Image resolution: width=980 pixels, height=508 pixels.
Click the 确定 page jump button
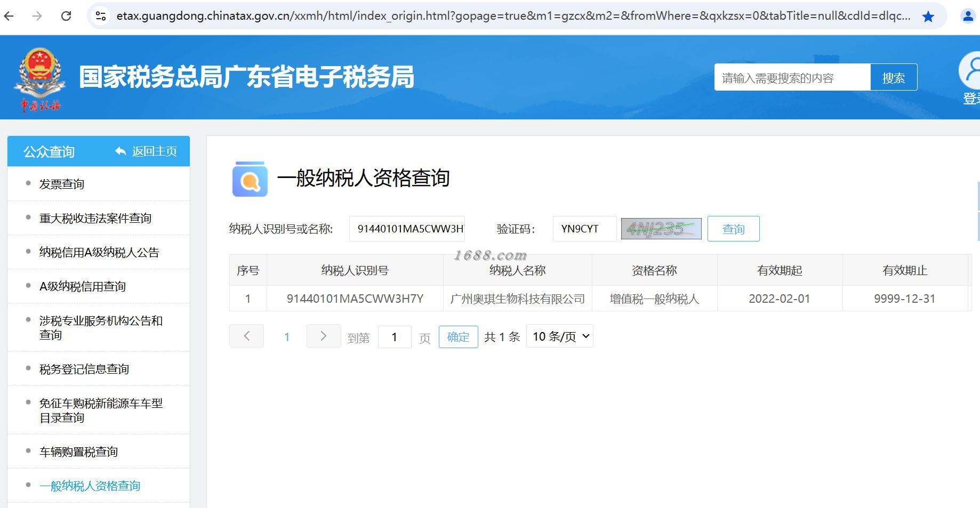[x=458, y=337]
